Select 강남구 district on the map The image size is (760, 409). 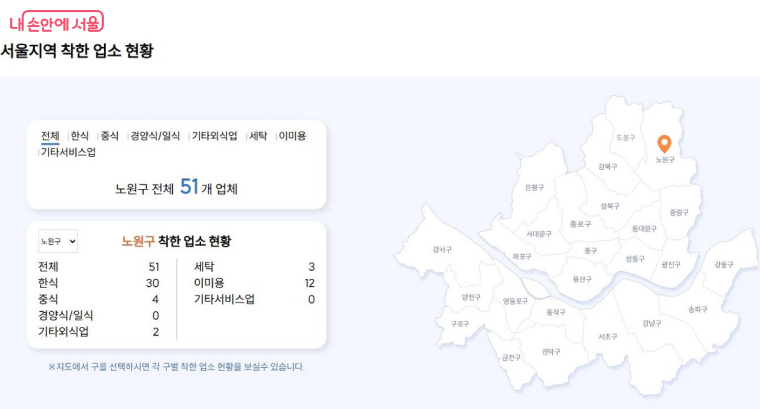pos(651,323)
